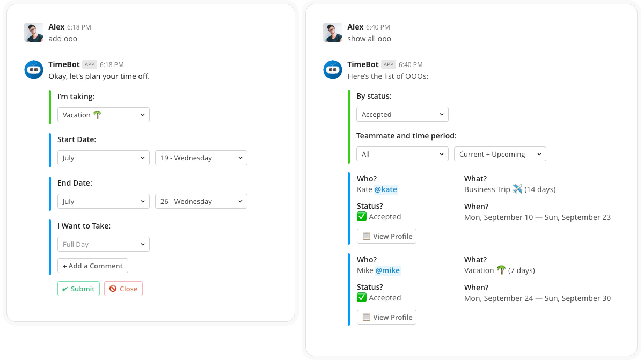The image size is (644, 360).
Task: Click the Add a Comment button
Action: [93, 266]
